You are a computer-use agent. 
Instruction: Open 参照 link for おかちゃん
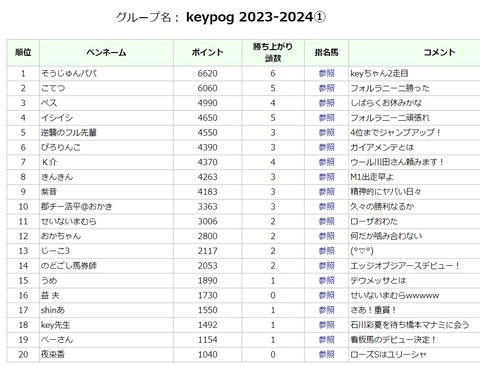click(x=326, y=236)
